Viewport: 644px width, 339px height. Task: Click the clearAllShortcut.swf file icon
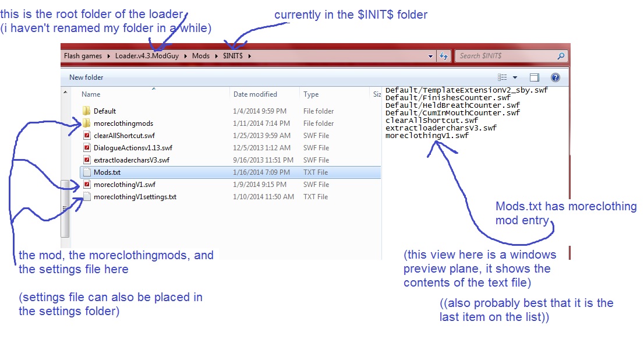click(87, 135)
